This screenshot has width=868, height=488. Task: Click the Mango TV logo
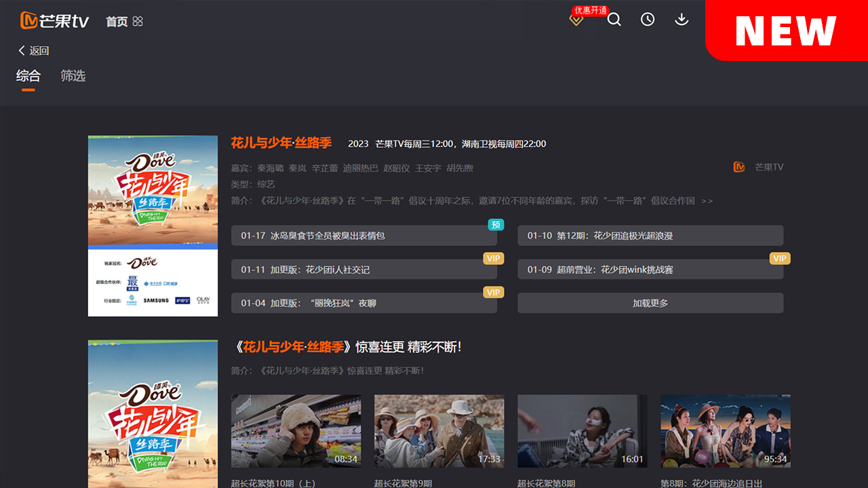tap(55, 20)
